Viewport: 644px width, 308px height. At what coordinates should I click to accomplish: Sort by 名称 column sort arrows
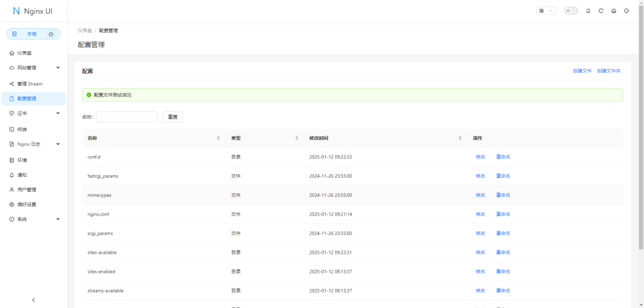click(218, 138)
